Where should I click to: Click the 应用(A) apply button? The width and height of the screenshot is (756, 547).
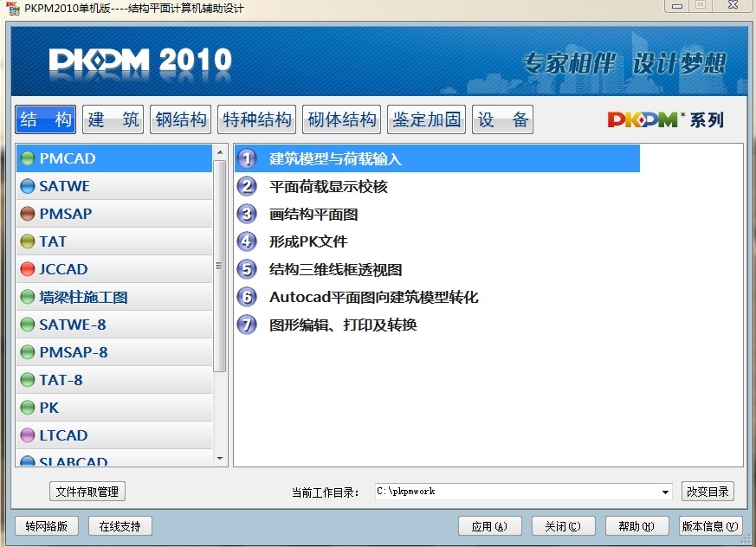click(x=490, y=526)
